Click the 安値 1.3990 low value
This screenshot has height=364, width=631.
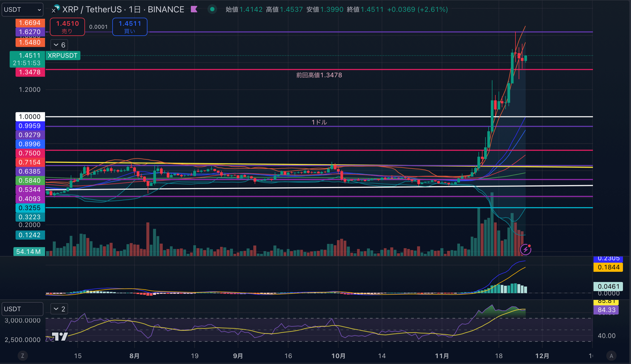pos(325,10)
